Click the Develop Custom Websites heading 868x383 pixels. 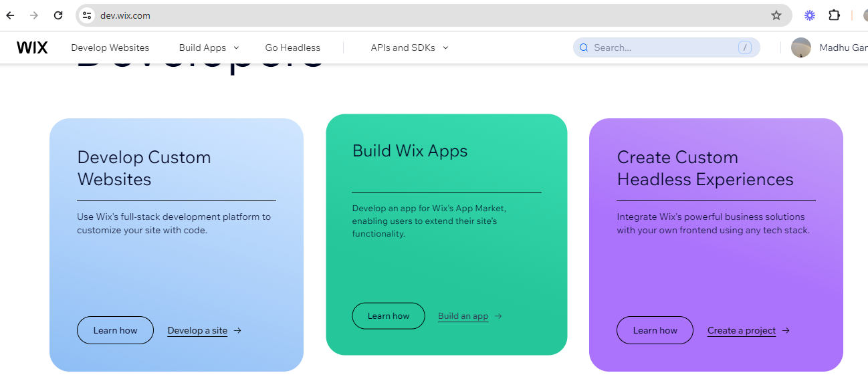click(144, 168)
